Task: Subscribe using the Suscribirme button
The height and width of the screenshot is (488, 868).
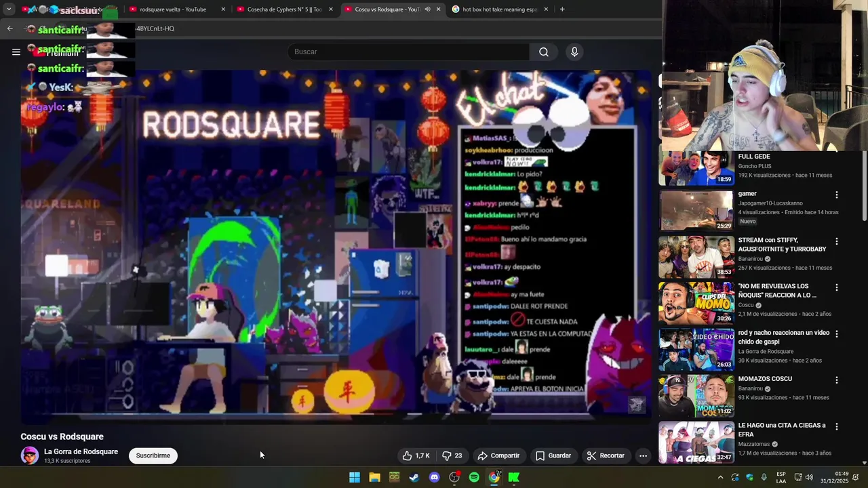Action: click(153, 455)
